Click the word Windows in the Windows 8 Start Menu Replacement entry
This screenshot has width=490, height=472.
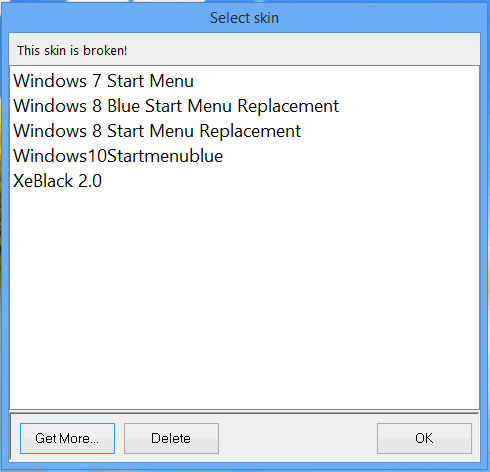coord(50,131)
